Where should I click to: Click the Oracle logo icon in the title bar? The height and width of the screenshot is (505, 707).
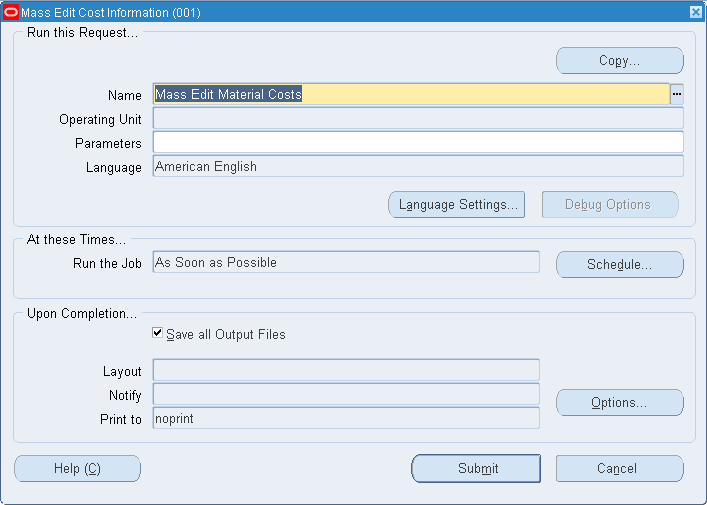click(x=11, y=12)
